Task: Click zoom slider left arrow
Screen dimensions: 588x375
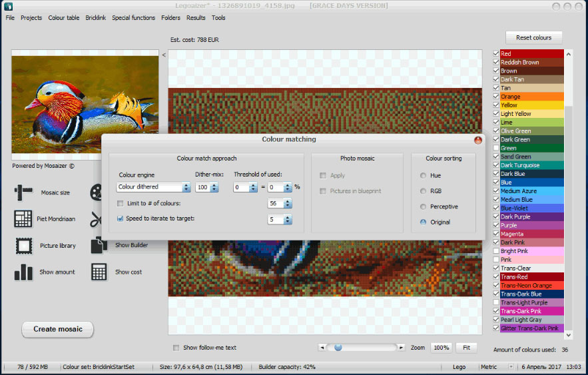Action: [322, 348]
